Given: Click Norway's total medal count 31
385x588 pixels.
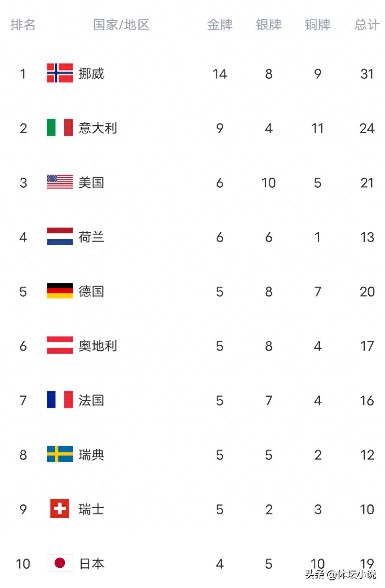Looking at the screenshot, I should (367, 74).
